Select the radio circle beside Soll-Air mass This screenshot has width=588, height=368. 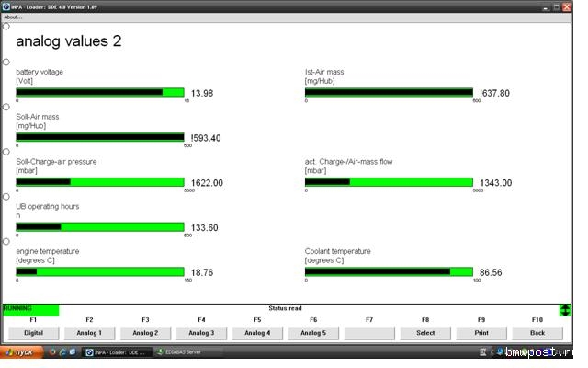(6, 107)
